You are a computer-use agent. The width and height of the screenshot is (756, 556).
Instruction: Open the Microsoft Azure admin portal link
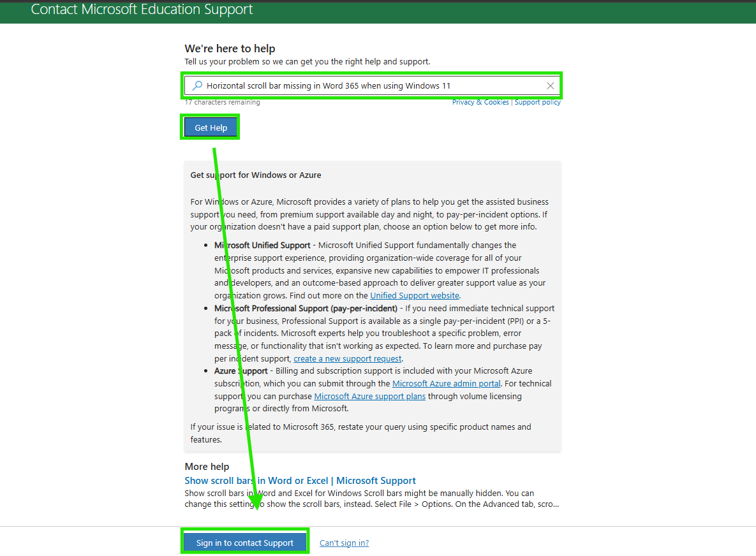[x=447, y=383]
